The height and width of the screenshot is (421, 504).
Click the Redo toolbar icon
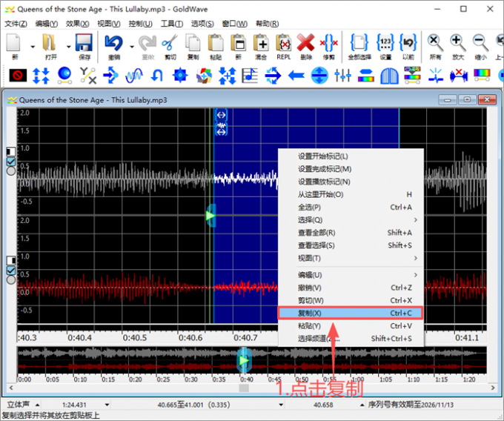(147, 43)
